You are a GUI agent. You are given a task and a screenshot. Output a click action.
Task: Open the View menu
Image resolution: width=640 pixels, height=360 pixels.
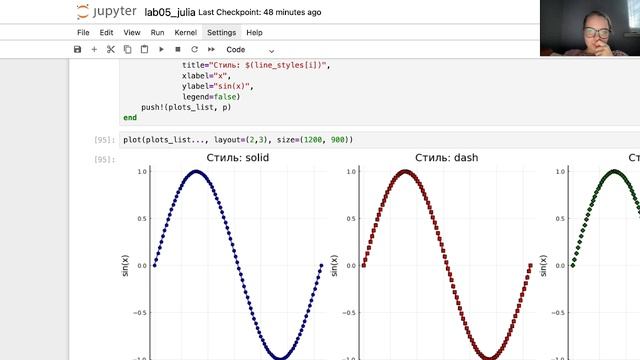point(132,33)
